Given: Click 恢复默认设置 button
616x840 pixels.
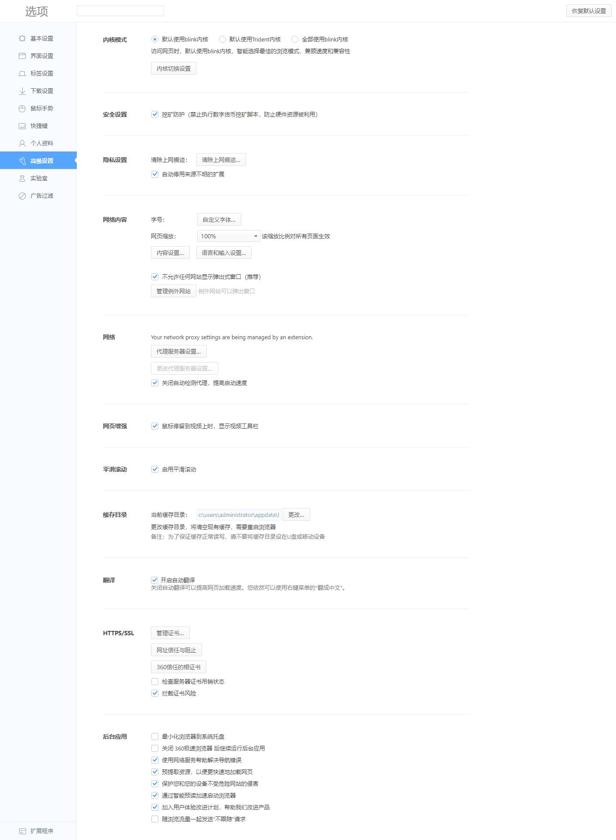Looking at the screenshot, I should pos(589,11).
